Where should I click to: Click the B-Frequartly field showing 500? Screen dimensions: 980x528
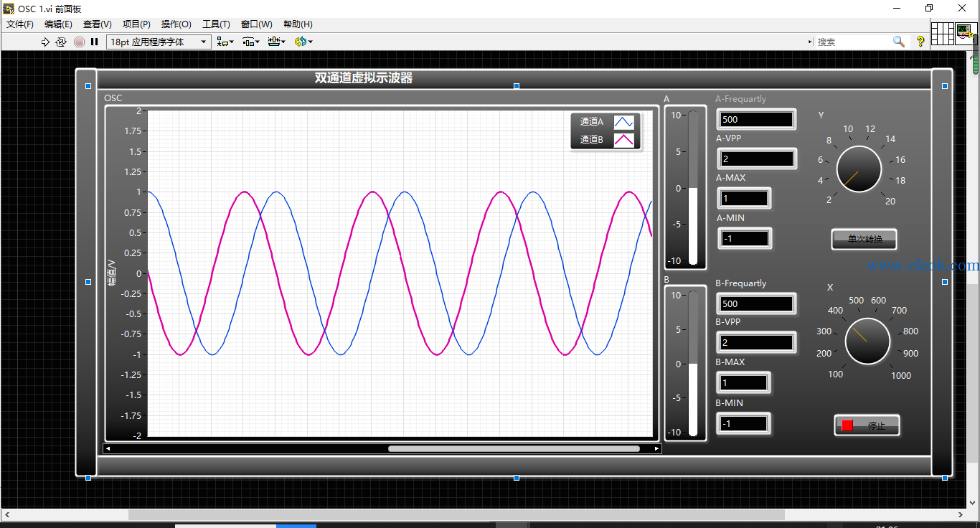click(756, 303)
